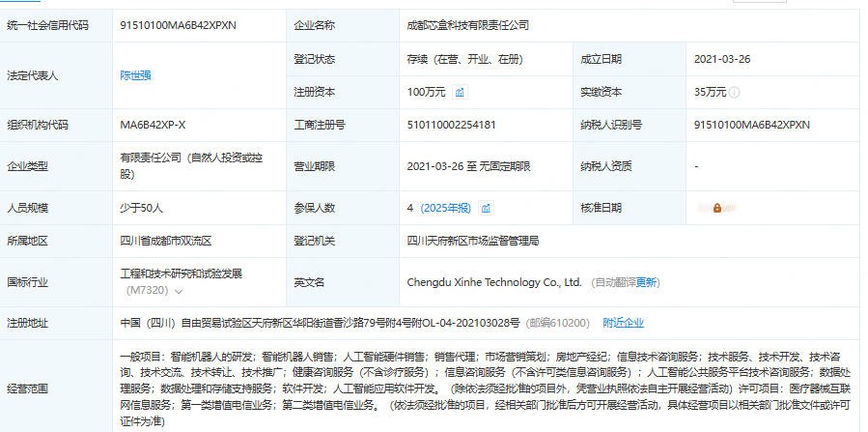Click the info icon next to 35万元
This screenshot has width=868, height=432.
click(x=734, y=93)
